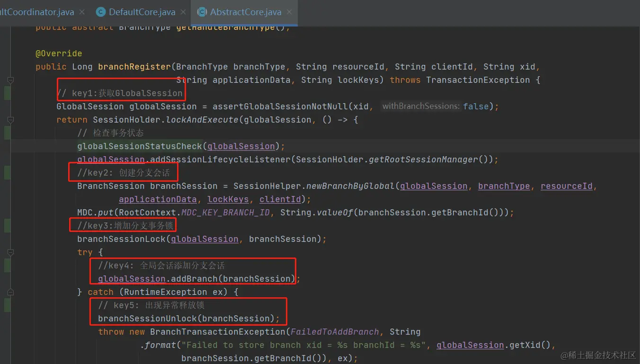Image resolution: width=640 pixels, height=364 pixels.
Task: Close the AbstractCore.java editor tab
Action: [289, 12]
